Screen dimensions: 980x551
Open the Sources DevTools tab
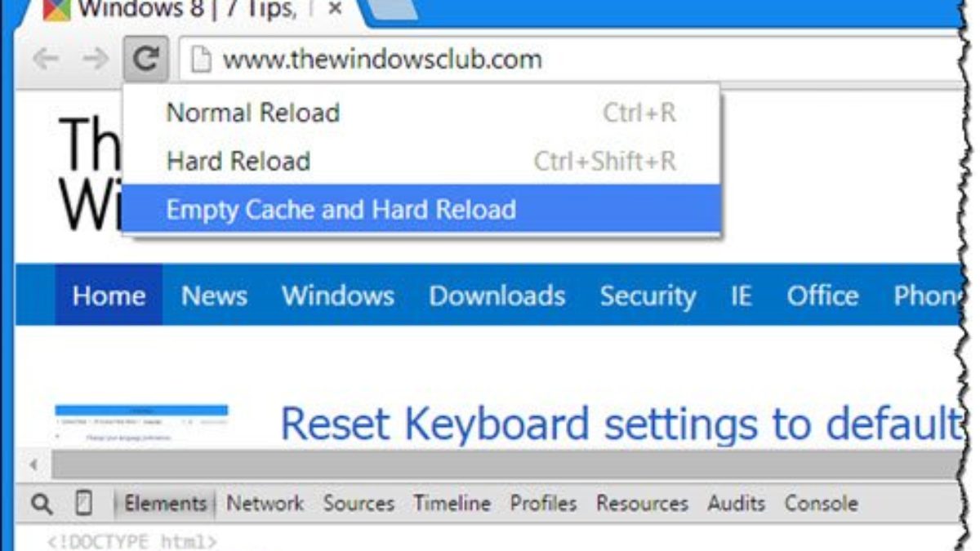tap(359, 504)
